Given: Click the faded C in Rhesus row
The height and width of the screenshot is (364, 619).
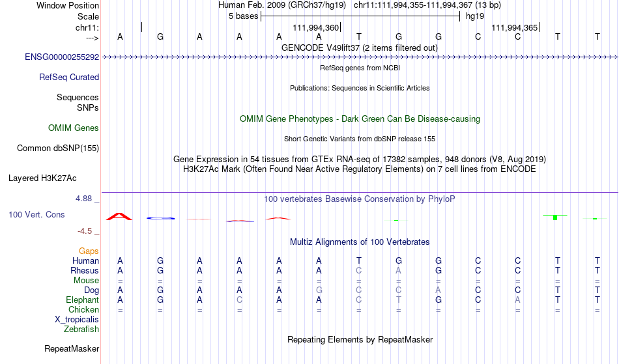Looking at the screenshot, I should (359, 270).
